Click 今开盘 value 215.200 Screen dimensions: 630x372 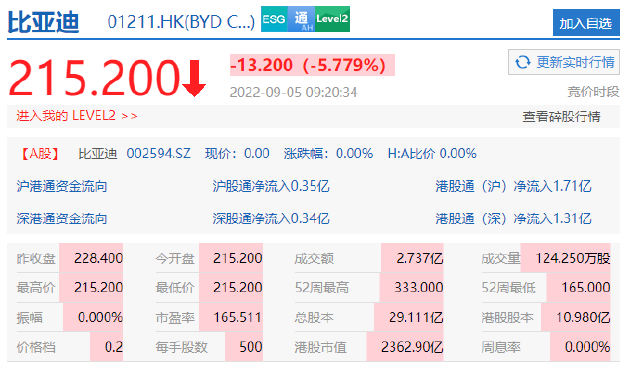coord(238,258)
